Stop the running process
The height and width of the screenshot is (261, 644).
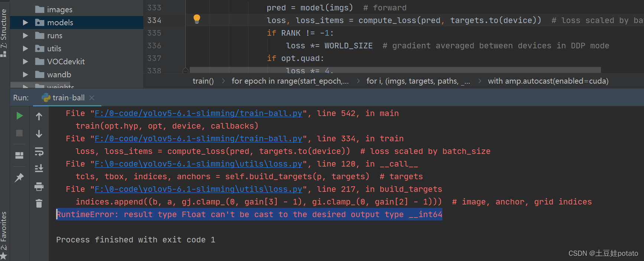coord(19,133)
